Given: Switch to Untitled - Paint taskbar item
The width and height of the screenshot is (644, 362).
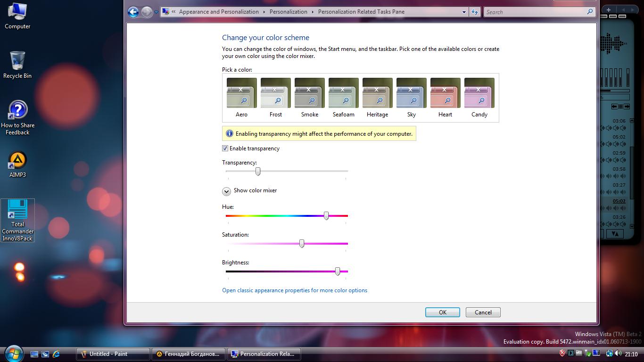Looking at the screenshot, I should pyautogui.click(x=113, y=354).
